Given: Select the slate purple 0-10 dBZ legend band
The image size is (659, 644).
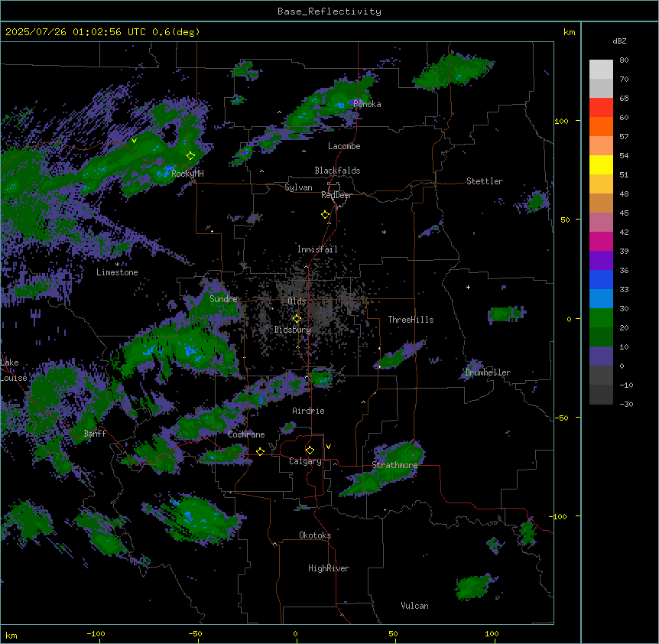Looking at the screenshot, I should [601, 356].
